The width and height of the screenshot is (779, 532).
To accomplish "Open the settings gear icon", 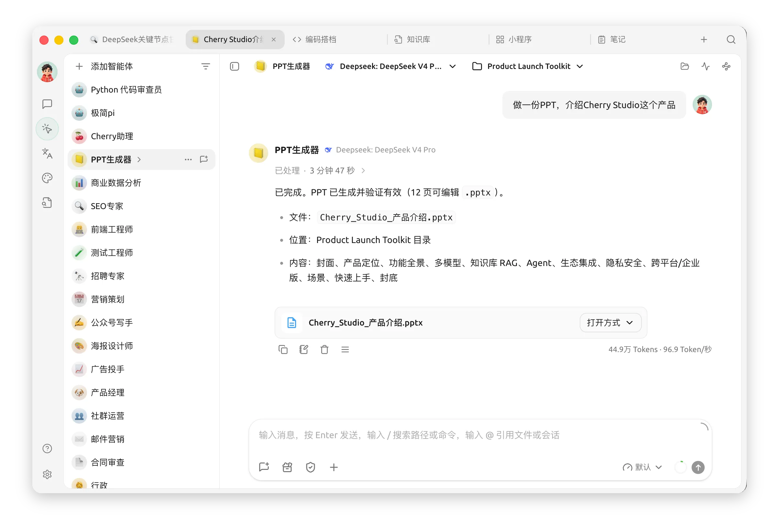I will click(47, 474).
